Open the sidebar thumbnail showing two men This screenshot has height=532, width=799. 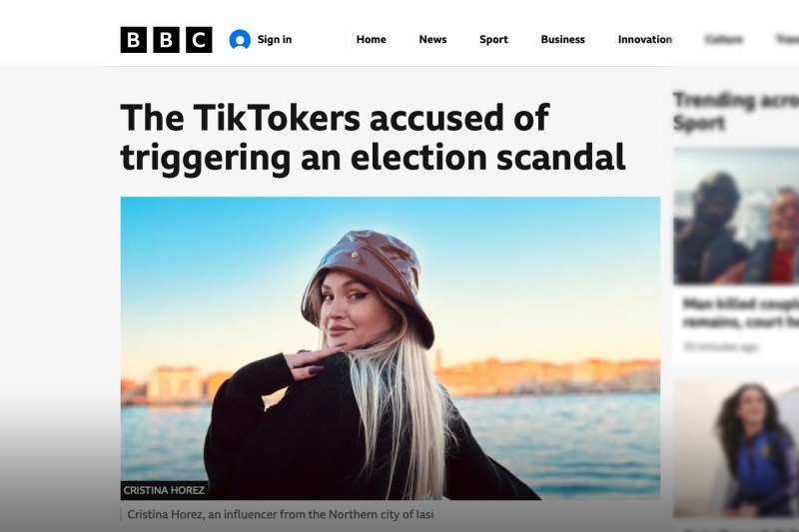click(x=736, y=216)
